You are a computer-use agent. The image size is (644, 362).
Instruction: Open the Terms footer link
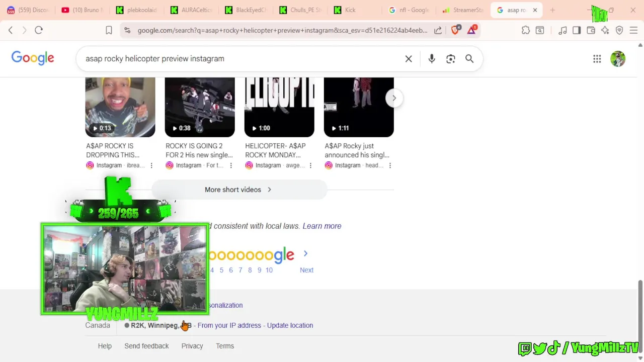(225, 346)
